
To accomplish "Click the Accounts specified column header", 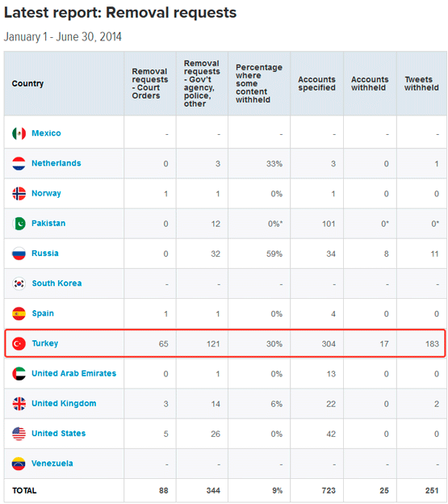I will 316,83.
